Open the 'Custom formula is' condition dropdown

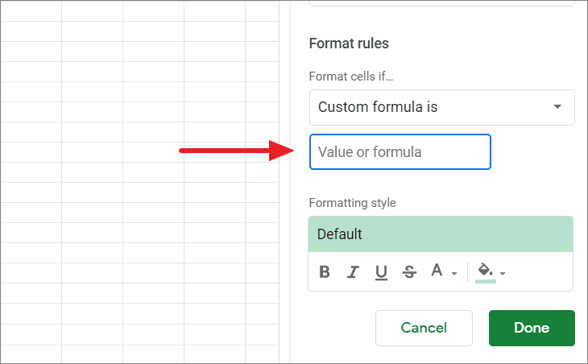[441, 107]
